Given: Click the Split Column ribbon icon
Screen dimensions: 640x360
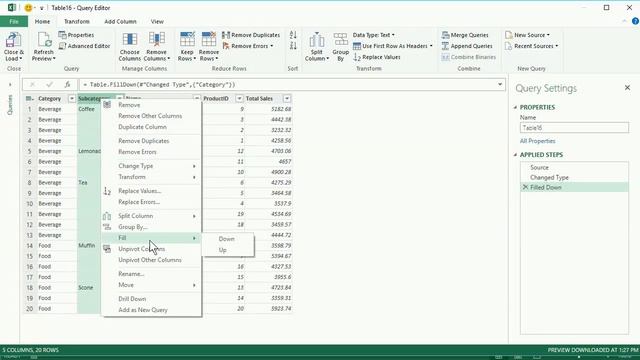Looking at the screenshot, I should pyautogui.click(x=316, y=40).
